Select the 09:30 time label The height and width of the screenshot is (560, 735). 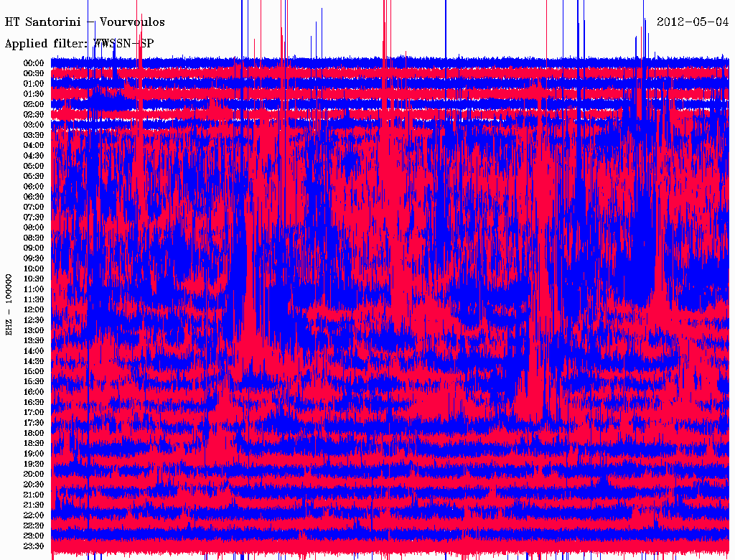(x=34, y=258)
